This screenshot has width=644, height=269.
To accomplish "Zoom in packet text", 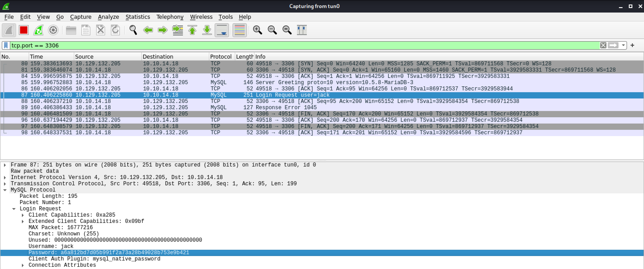I will click(257, 30).
